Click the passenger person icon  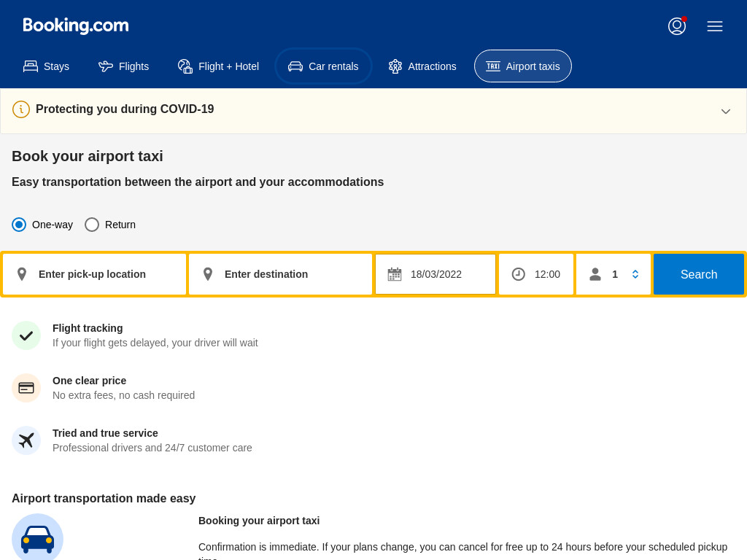pyautogui.click(x=595, y=274)
